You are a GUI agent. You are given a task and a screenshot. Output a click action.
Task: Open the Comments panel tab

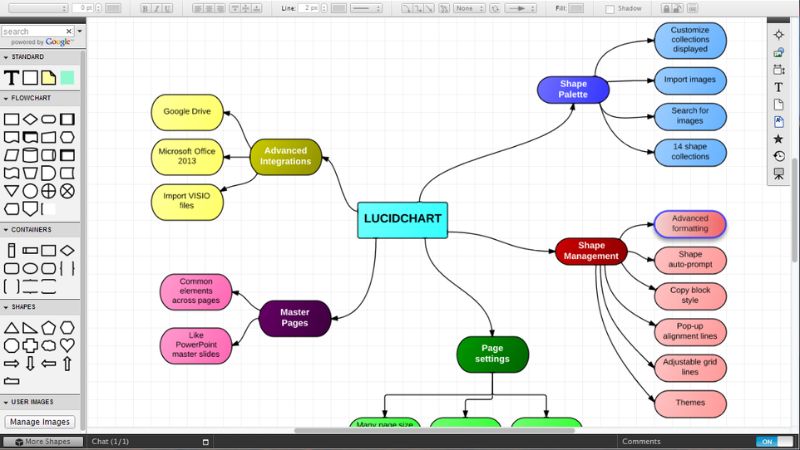641,441
